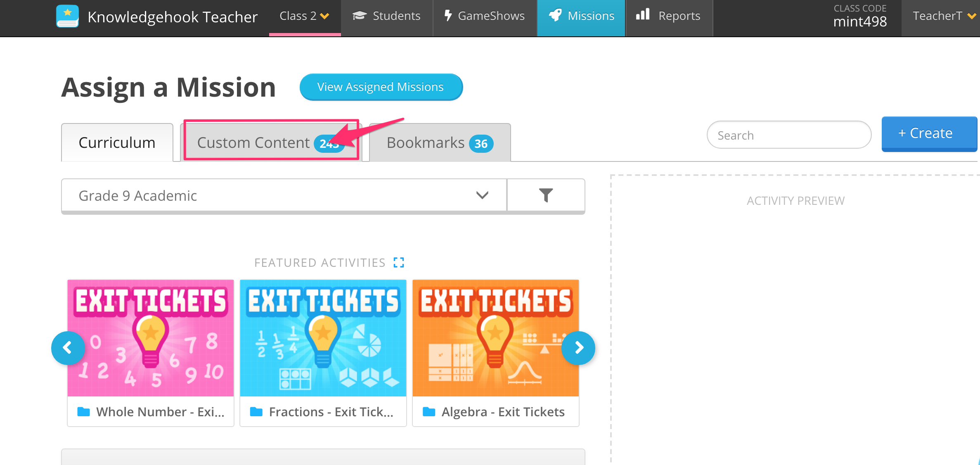
Task: Expand the Grade 9 Academic dropdown
Action: pos(284,195)
